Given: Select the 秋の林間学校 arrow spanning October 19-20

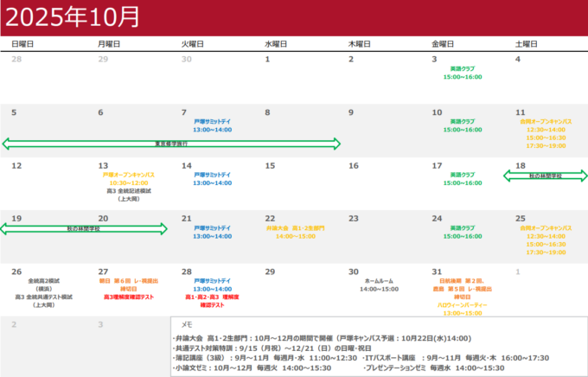Looking at the screenshot, I should click(84, 228).
